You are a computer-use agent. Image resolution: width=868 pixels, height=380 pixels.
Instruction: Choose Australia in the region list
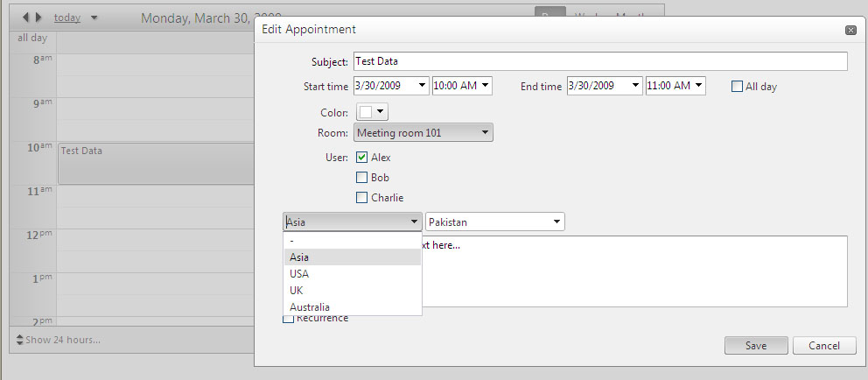point(310,307)
